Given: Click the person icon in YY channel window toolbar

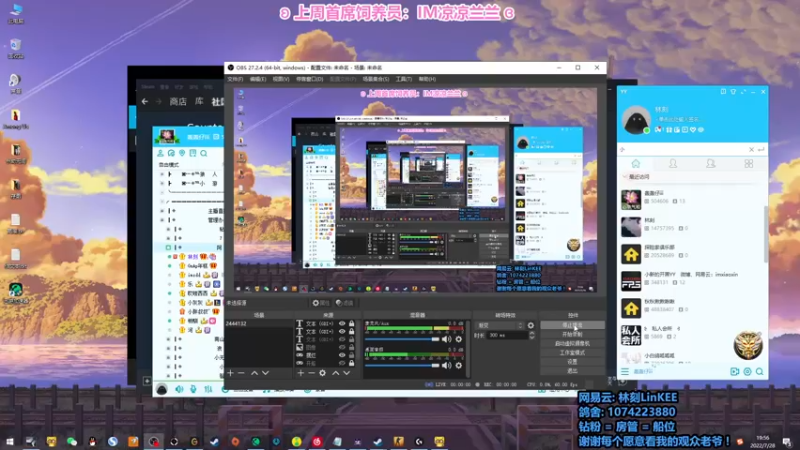Looking at the screenshot, I should [x=161, y=153].
